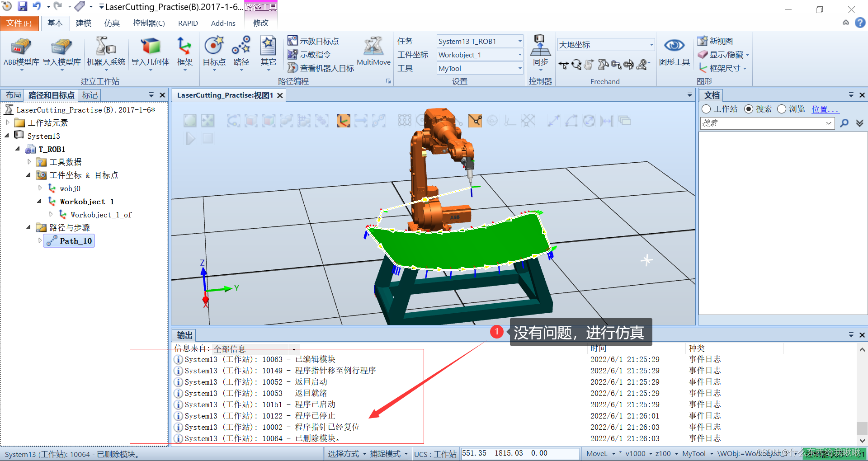This screenshot has width=868, height=461.
Task: Follow the 位置... link
Action: 825,109
